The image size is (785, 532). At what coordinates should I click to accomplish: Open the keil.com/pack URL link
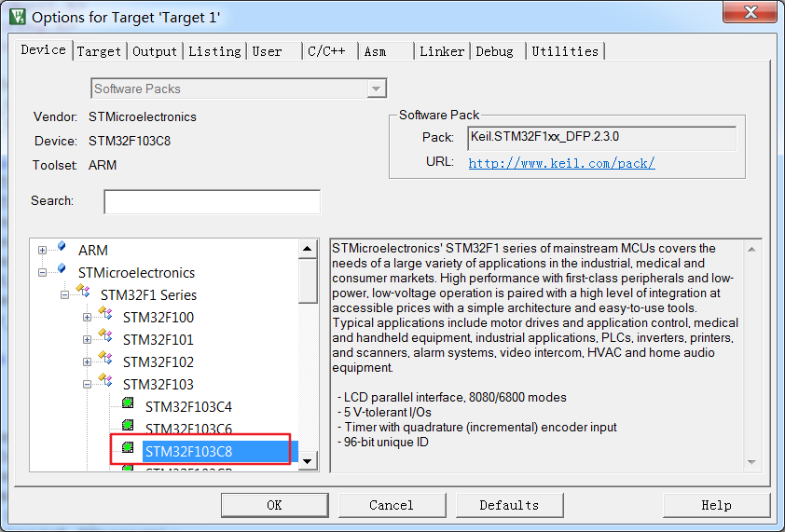(x=562, y=163)
